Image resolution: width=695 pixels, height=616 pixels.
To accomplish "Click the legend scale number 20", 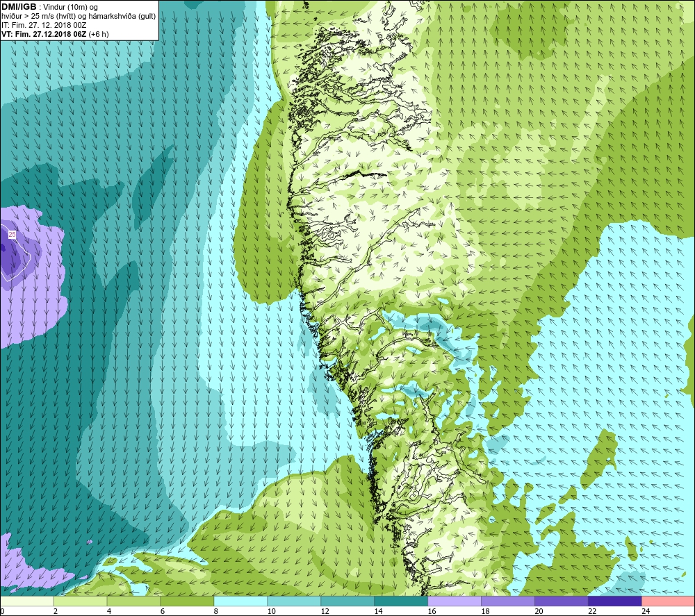I will (539, 611).
